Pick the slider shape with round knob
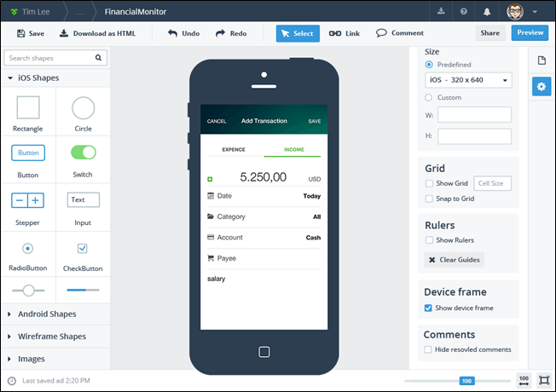 pyautogui.click(x=28, y=291)
